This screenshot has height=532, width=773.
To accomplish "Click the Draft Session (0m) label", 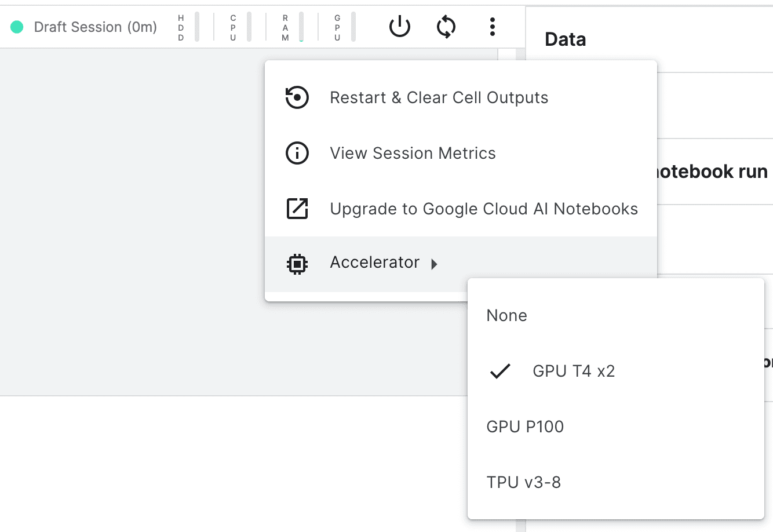I will (x=96, y=27).
